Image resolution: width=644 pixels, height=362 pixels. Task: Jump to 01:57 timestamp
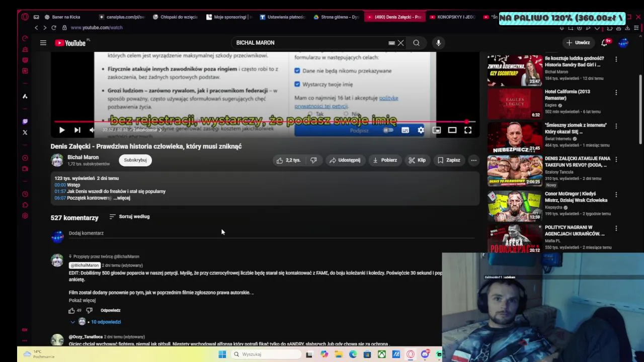(x=60, y=191)
